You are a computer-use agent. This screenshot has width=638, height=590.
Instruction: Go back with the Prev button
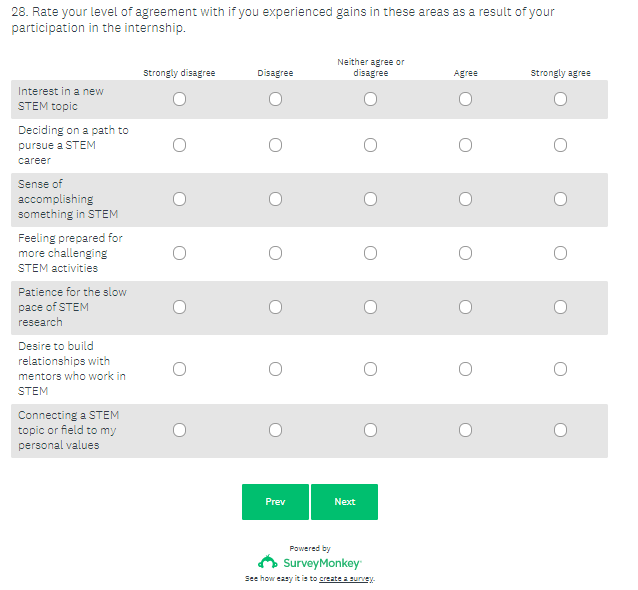click(x=275, y=502)
